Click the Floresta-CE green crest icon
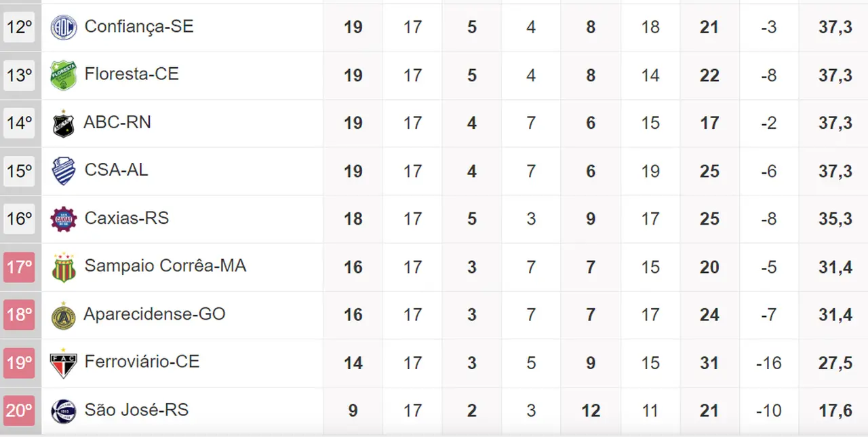The width and height of the screenshot is (868, 437). (64, 75)
